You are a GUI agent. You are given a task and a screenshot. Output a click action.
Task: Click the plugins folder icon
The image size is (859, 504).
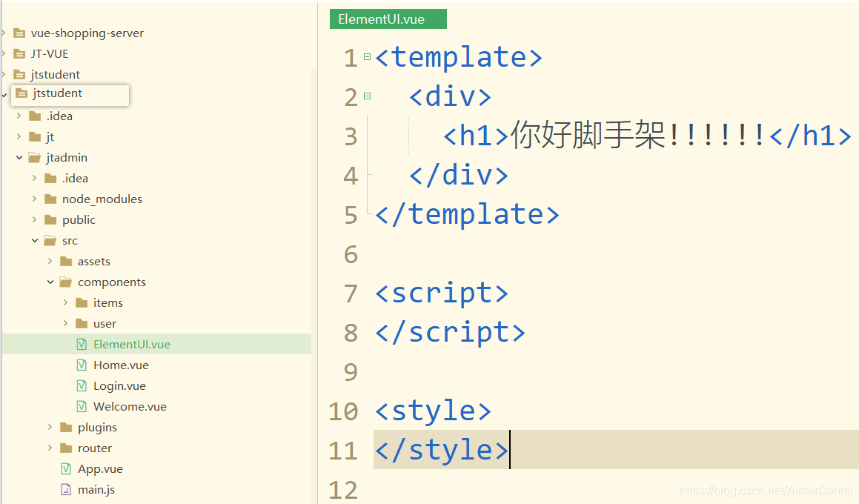pos(66,428)
